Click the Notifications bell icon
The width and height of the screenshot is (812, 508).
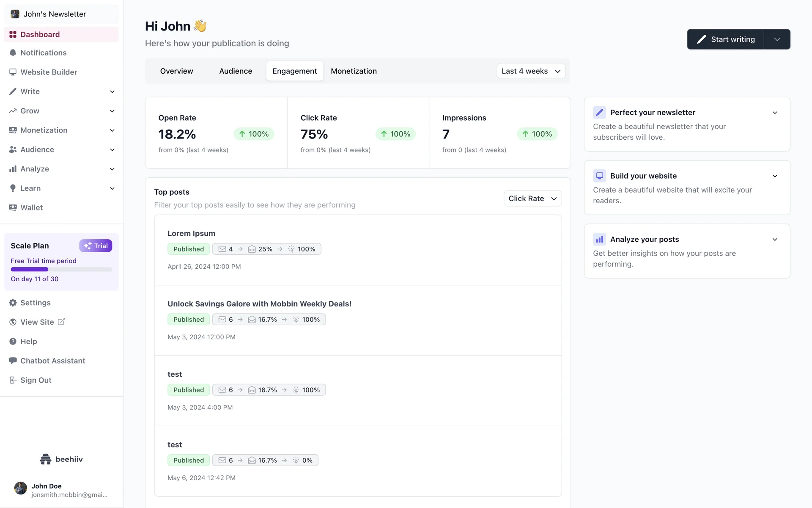(13, 53)
